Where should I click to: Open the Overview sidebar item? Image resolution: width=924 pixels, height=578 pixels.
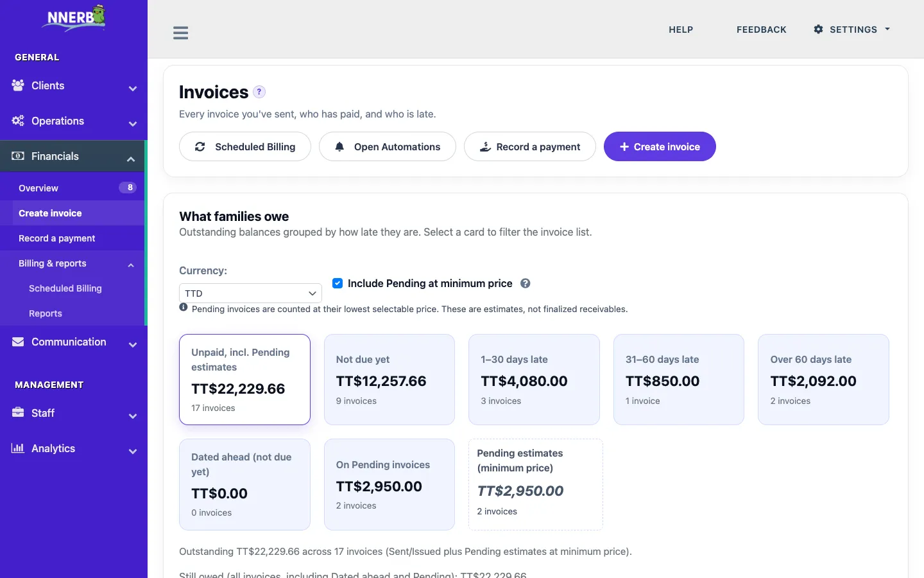tap(72, 188)
